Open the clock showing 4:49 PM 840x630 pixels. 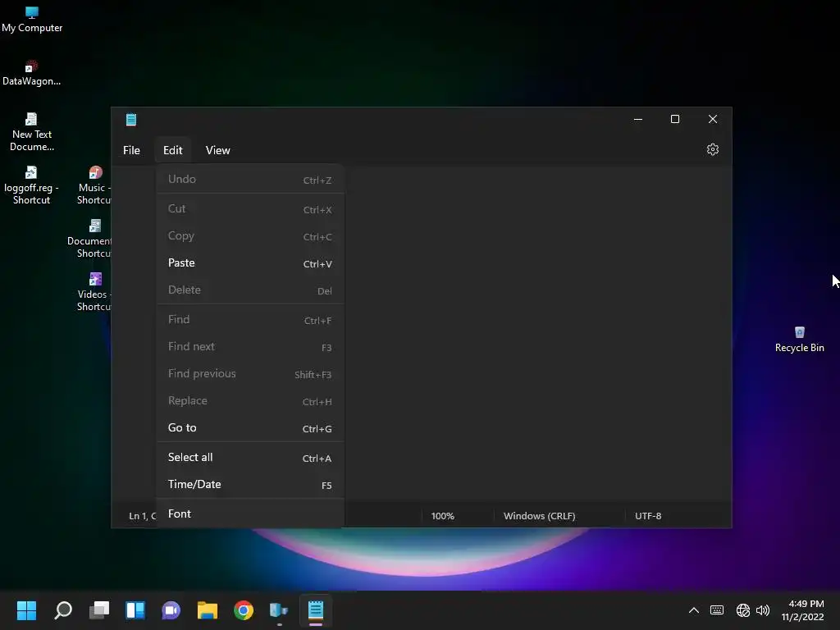(x=804, y=610)
